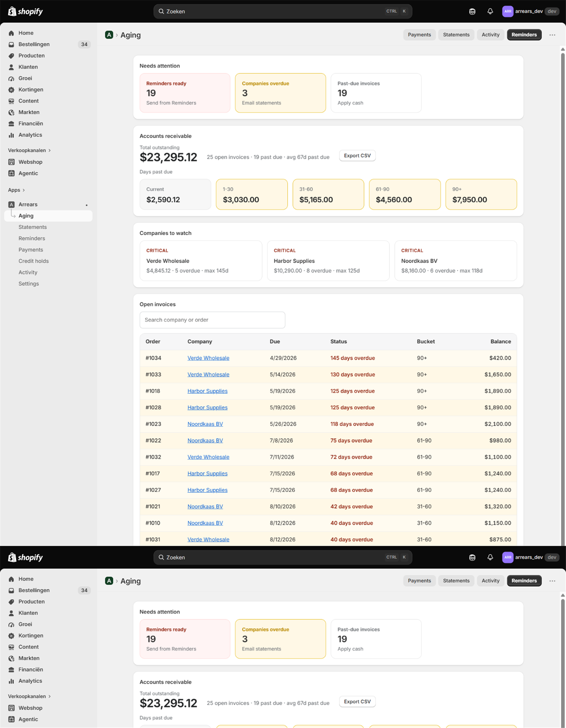Open Statements in the Arrears sidebar submenu
Screen dimensions: 566x728
[33, 227]
